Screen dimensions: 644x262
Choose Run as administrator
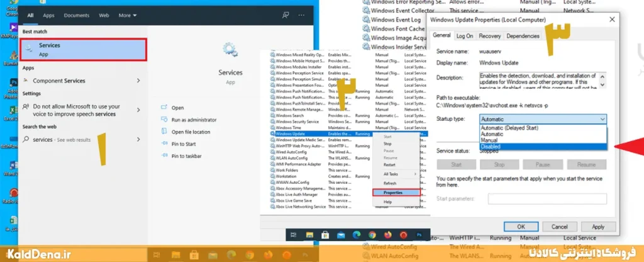pos(194,120)
